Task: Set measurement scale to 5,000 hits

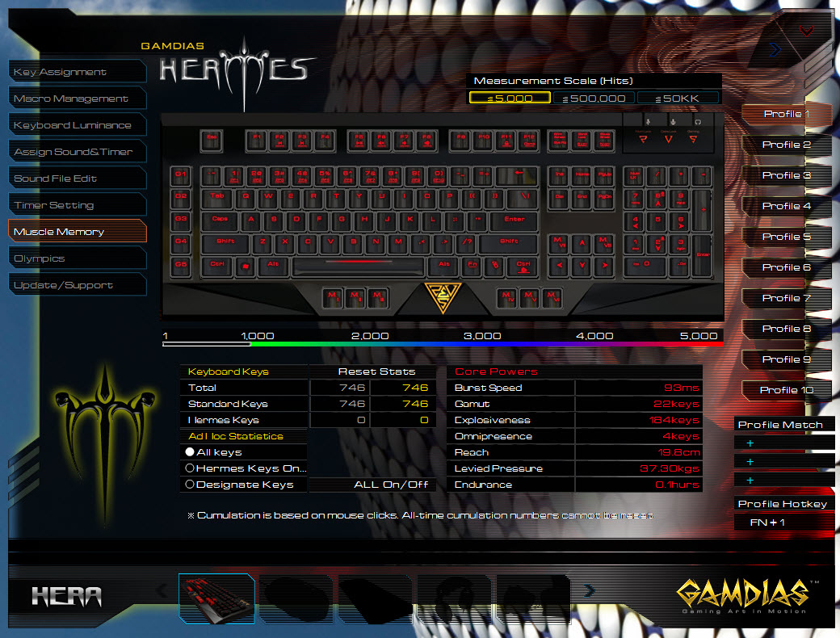Action: pyautogui.click(x=510, y=98)
